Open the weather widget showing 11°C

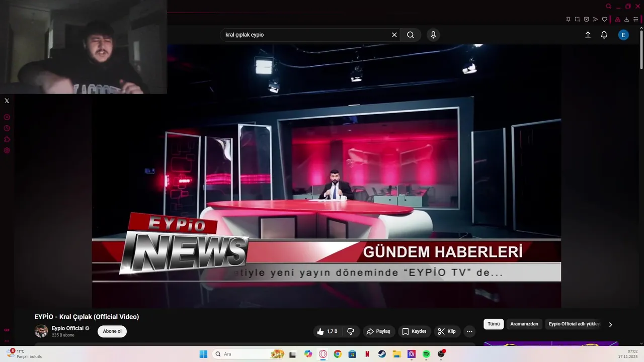(24, 354)
